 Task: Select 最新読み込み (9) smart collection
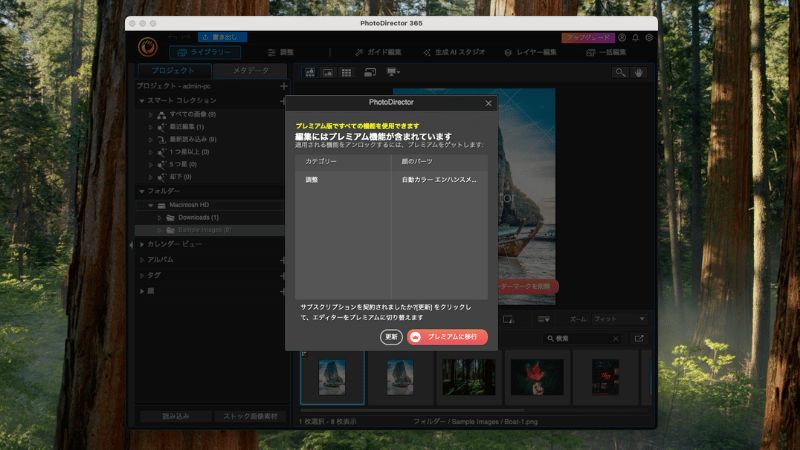192,139
